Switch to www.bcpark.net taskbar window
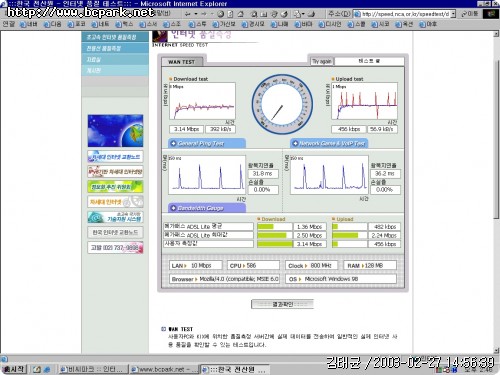The image size is (500, 375). (164, 369)
